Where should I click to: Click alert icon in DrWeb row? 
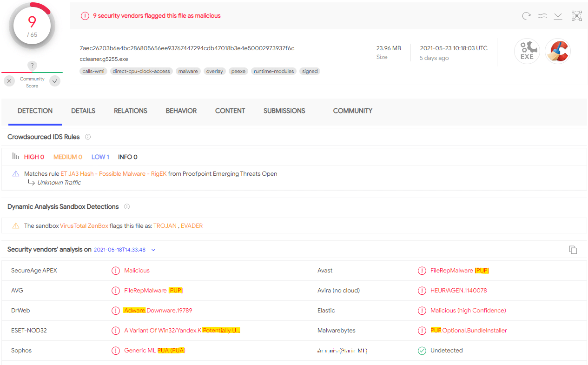coord(116,311)
